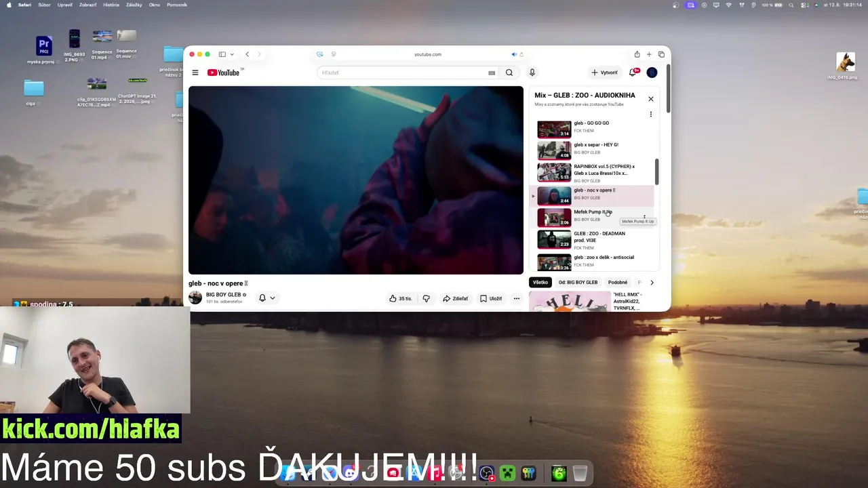The image size is (868, 488).
Task: Open the YouTube guide hamburger menu
Action: point(195,73)
